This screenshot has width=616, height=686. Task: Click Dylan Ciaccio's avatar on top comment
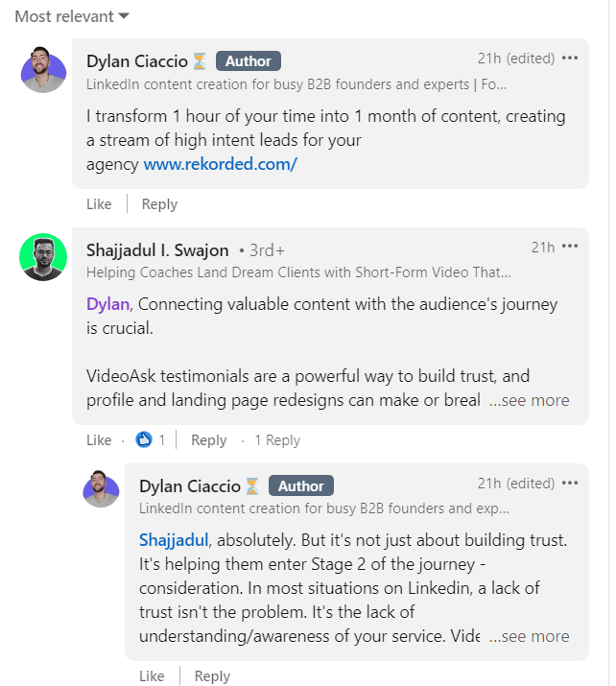[43, 70]
